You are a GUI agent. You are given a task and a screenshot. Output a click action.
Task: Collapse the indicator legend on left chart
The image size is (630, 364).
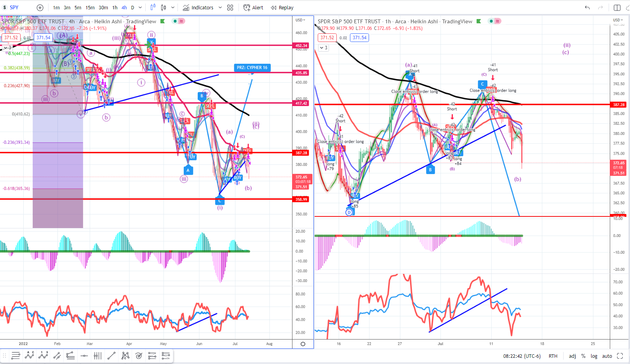click(x=7, y=48)
